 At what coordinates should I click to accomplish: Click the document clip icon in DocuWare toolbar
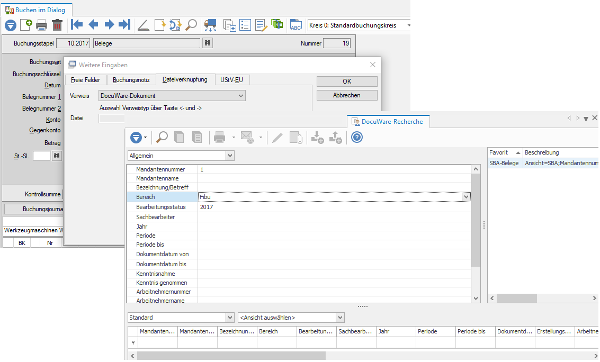tap(296, 137)
